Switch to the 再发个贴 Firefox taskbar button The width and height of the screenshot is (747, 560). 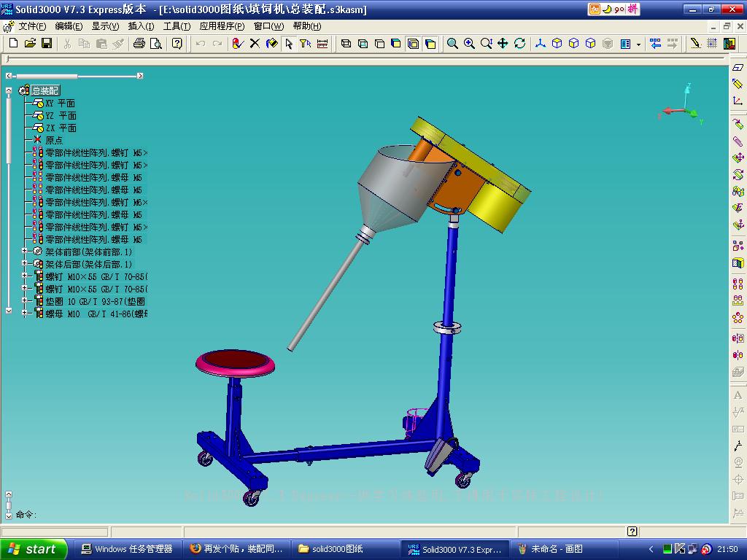pos(237,549)
